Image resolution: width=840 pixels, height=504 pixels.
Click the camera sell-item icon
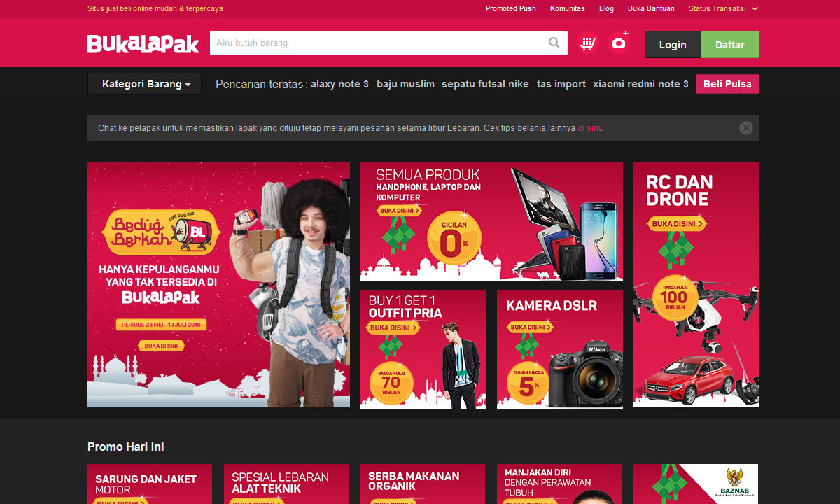tap(619, 43)
